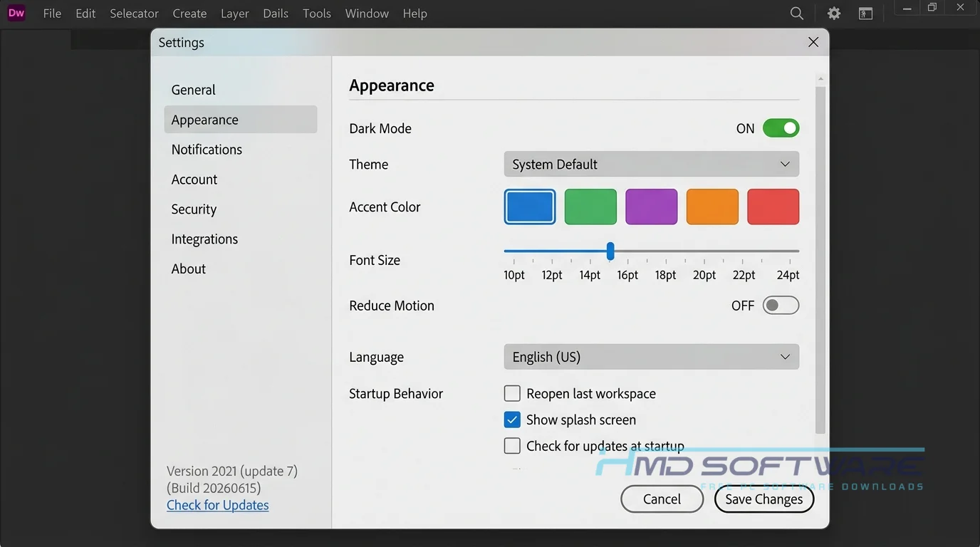Enable the Reduce Motion switch
Screen dimensions: 980x547
click(781, 306)
